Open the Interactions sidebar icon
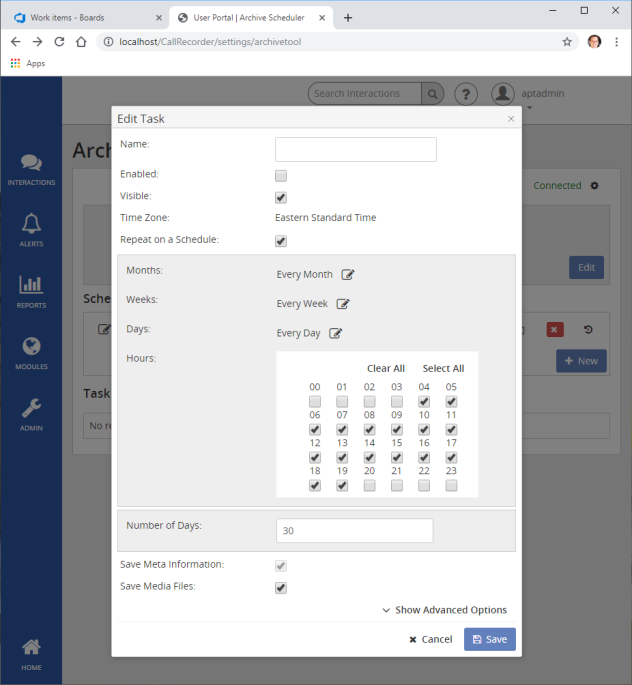 coord(31,169)
